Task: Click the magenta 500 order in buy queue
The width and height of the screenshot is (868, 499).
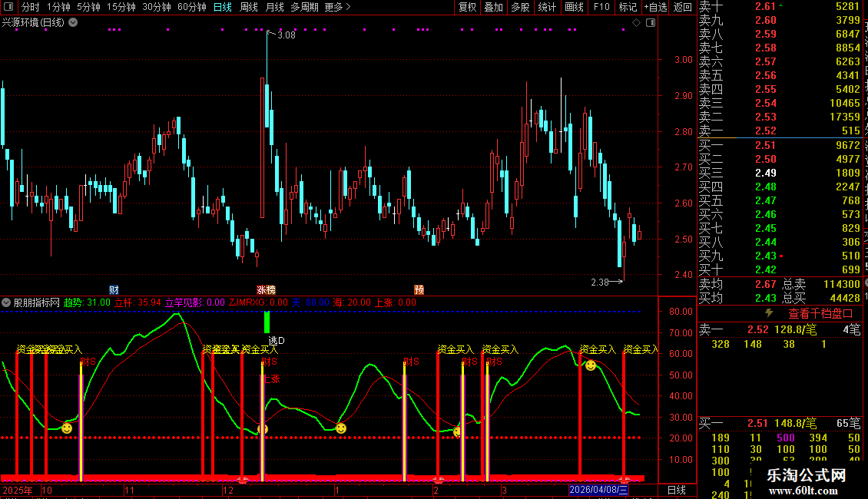Action: pyautogui.click(x=786, y=438)
